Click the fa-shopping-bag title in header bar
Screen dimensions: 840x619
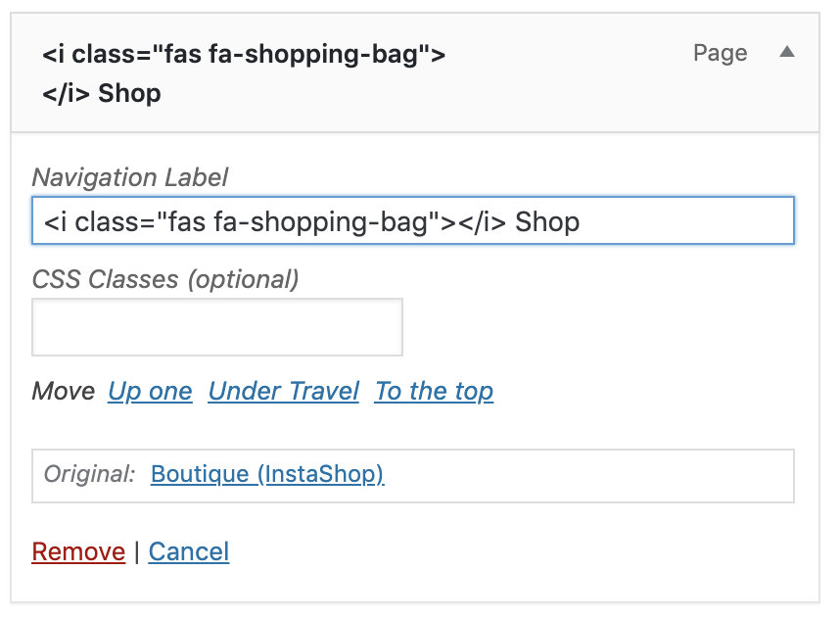coord(243,54)
